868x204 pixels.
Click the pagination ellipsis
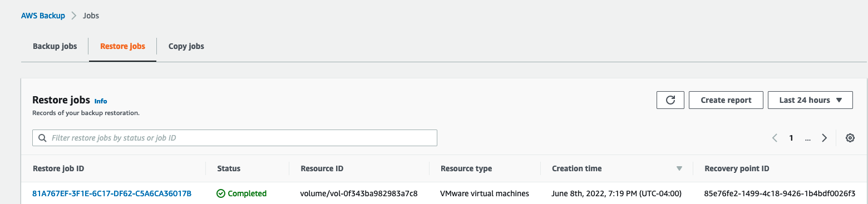pyautogui.click(x=808, y=139)
